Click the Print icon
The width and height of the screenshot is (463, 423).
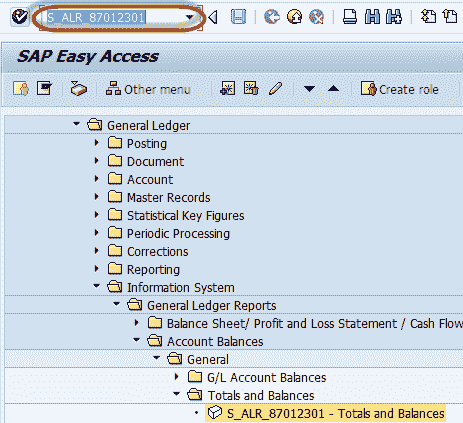[350, 16]
